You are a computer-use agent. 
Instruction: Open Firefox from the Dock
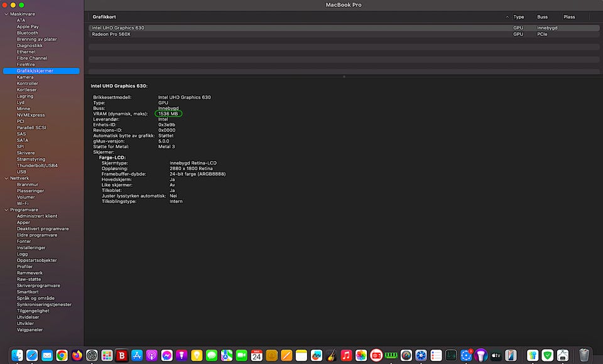[77, 356]
